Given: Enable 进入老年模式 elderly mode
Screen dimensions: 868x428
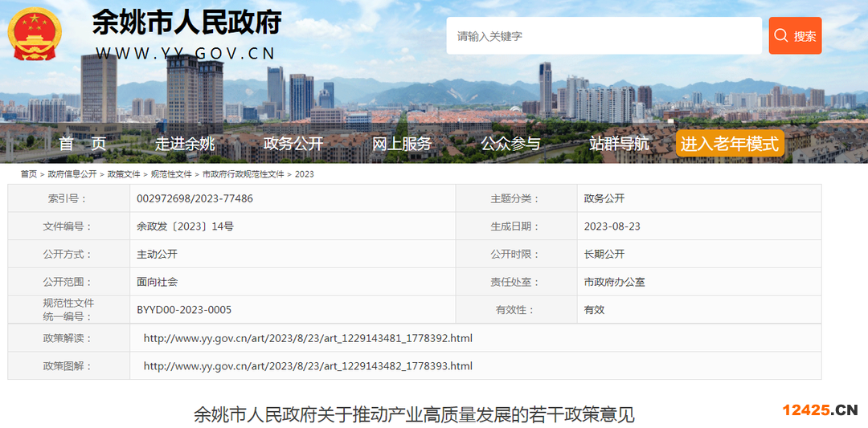Looking at the screenshot, I should coord(730,144).
